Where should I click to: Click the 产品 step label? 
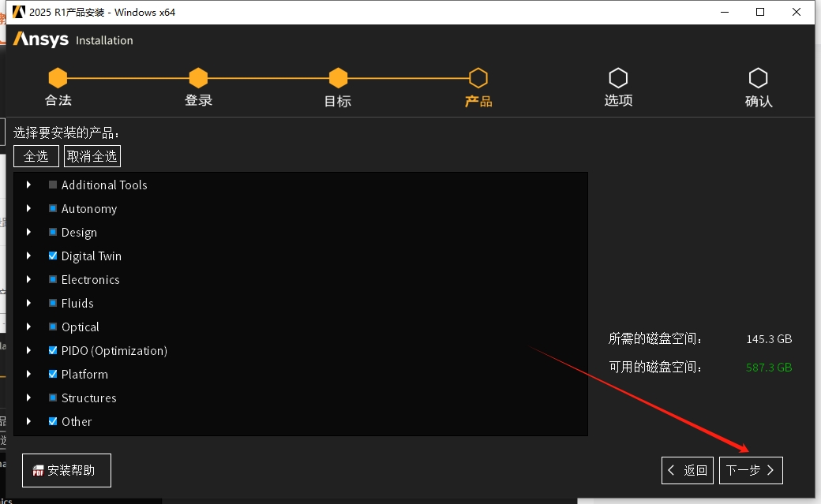click(478, 101)
